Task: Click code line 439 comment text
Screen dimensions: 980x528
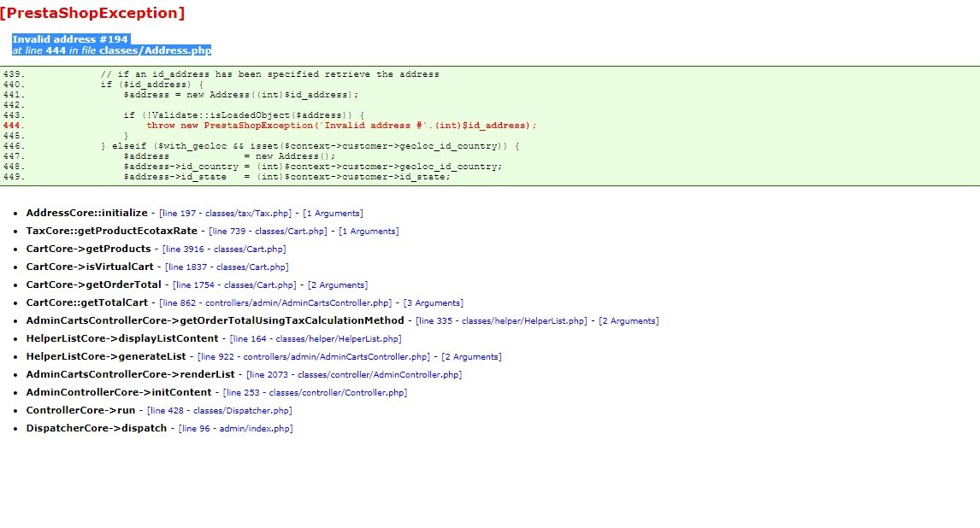Action: click(270, 74)
